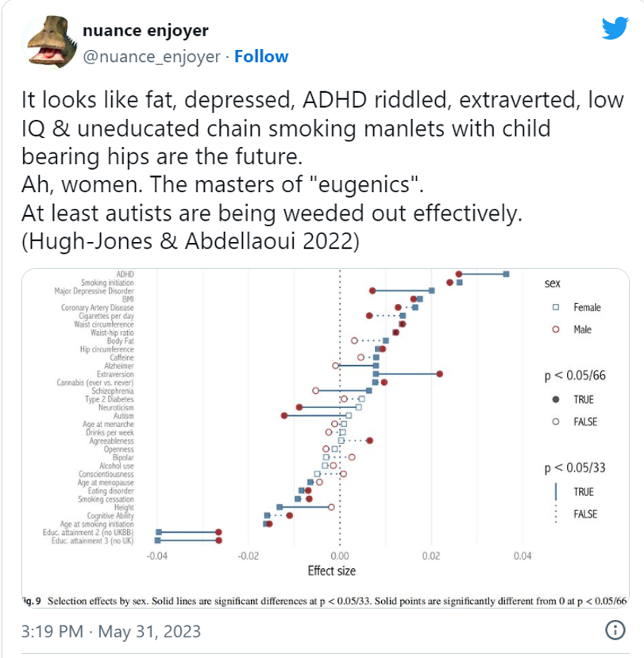
Task: Click the Female square legend marker
Action: (x=556, y=306)
